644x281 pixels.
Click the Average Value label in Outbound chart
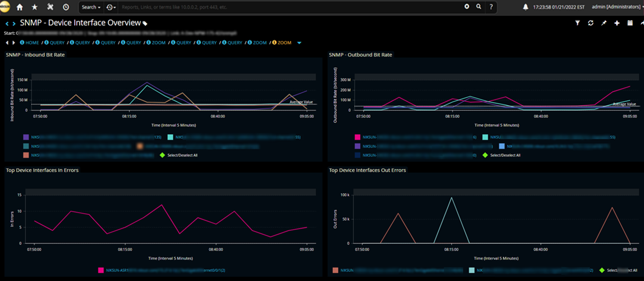click(x=624, y=104)
